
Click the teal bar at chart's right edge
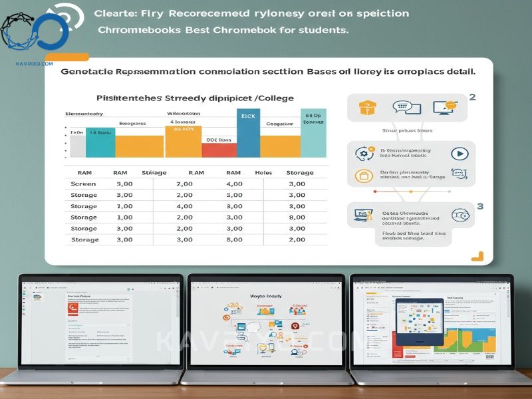click(313, 132)
